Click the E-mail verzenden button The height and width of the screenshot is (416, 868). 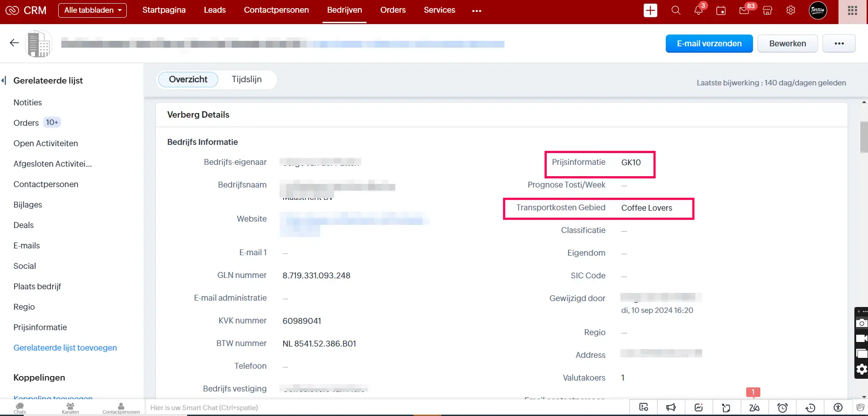tap(709, 43)
